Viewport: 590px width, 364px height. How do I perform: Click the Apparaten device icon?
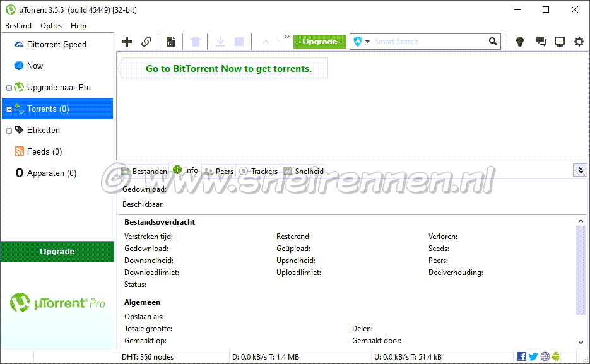19,173
